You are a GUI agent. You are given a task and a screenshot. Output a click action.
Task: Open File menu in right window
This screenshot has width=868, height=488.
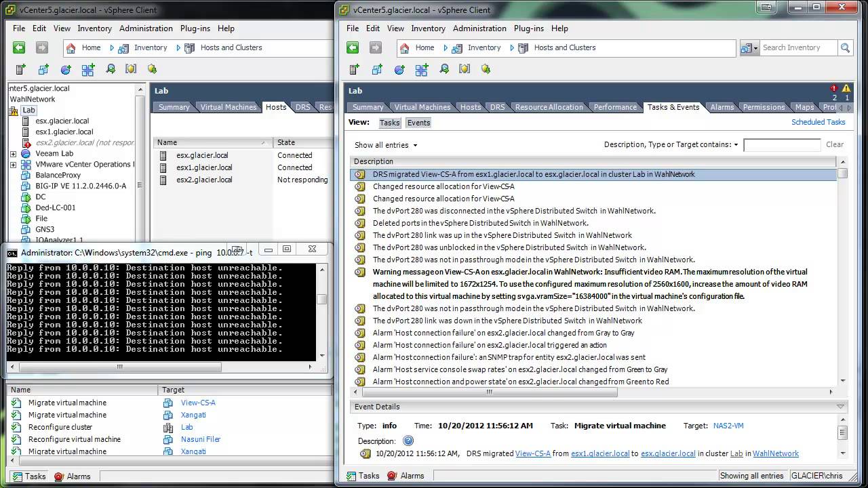pyautogui.click(x=353, y=28)
